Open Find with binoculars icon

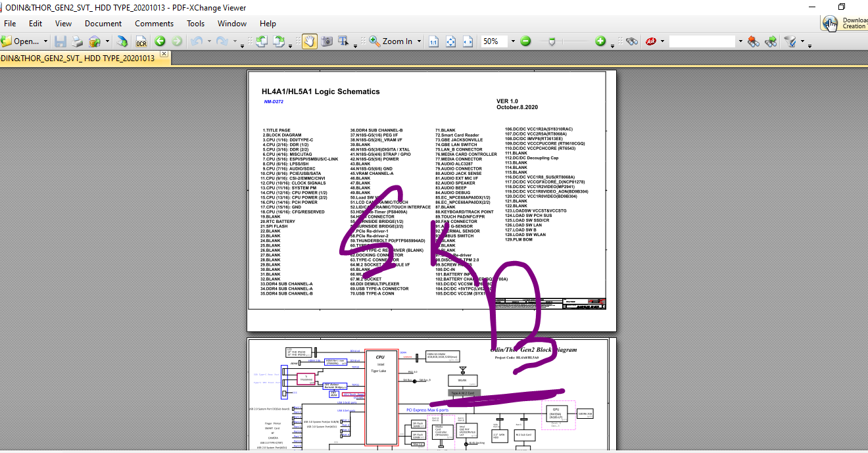(x=632, y=41)
